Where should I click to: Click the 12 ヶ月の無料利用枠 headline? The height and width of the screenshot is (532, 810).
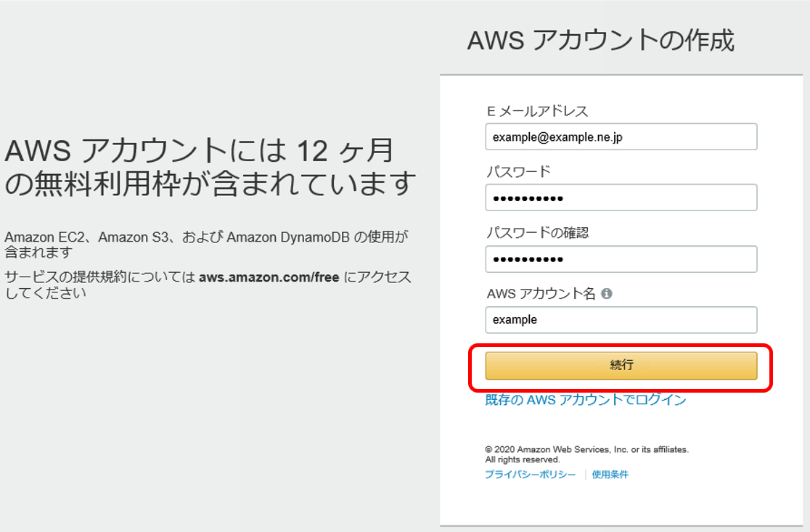point(210,167)
